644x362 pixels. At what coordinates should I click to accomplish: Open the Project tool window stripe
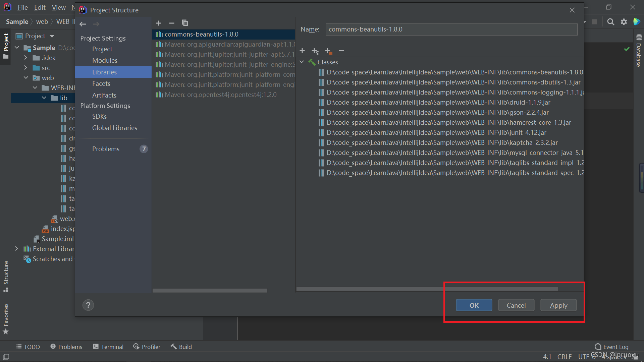tap(6, 46)
